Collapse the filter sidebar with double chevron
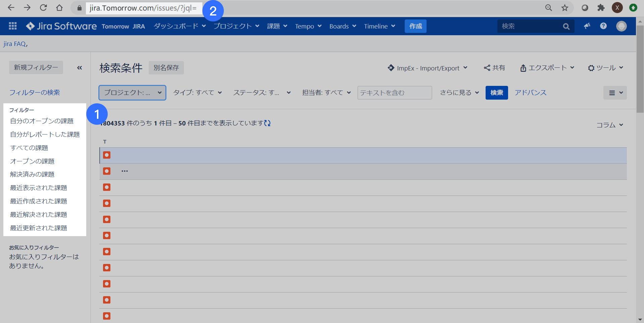Screen dimensions: 644x323 tap(80, 68)
